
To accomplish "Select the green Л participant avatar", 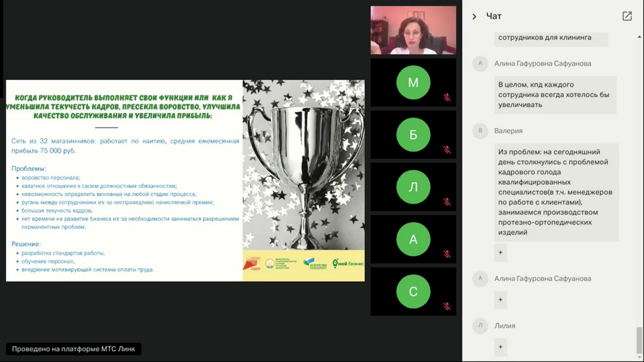I will click(413, 187).
